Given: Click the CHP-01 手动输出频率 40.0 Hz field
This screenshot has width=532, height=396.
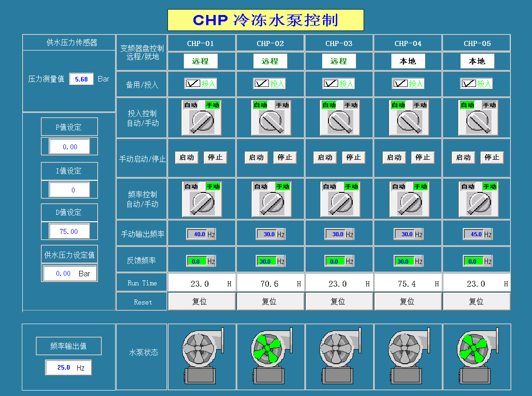Looking at the screenshot, I should pyautogui.click(x=198, y=234).
